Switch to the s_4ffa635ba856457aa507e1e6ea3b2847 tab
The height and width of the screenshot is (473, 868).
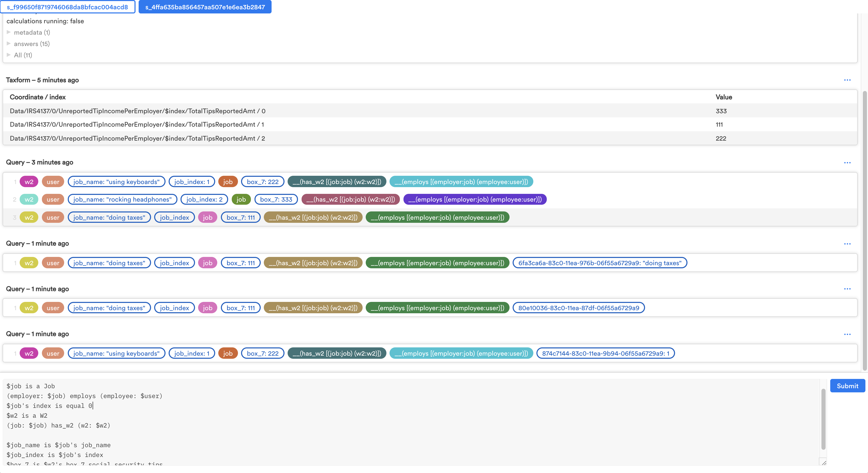205,7
